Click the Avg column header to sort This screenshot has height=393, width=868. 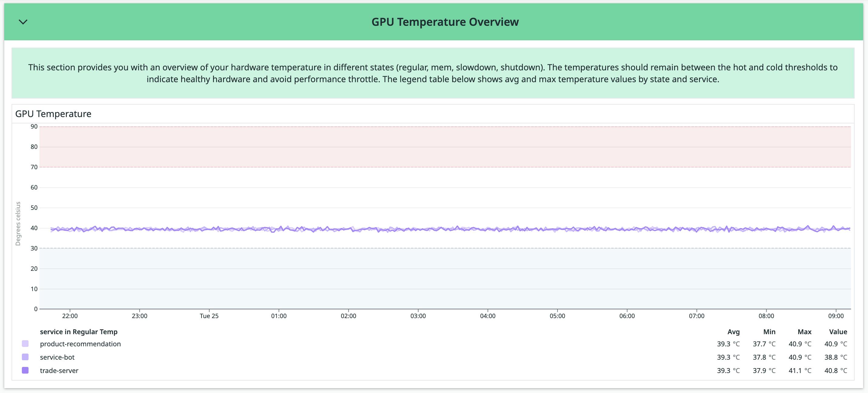(733, 331)
